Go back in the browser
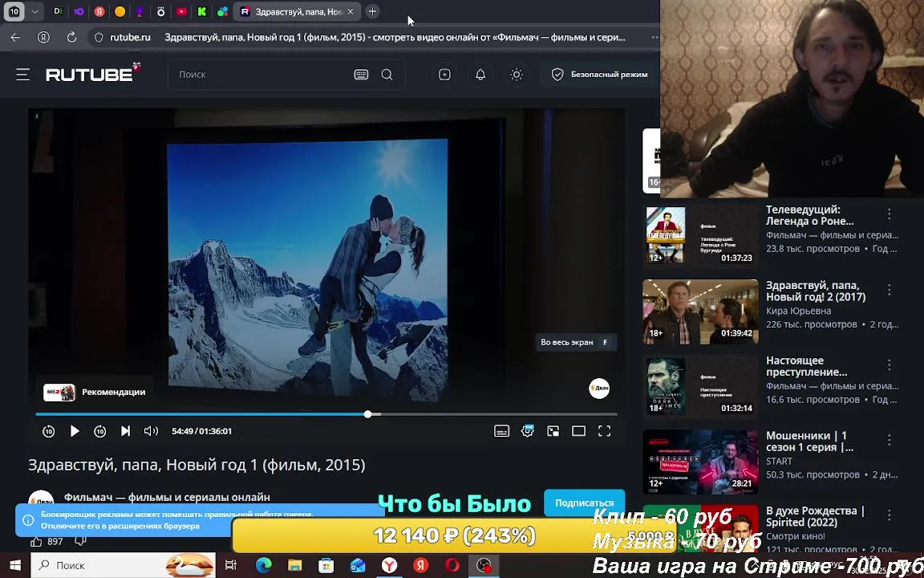The height and width of the screenshot is (578, 924). [x=15, y=37]
